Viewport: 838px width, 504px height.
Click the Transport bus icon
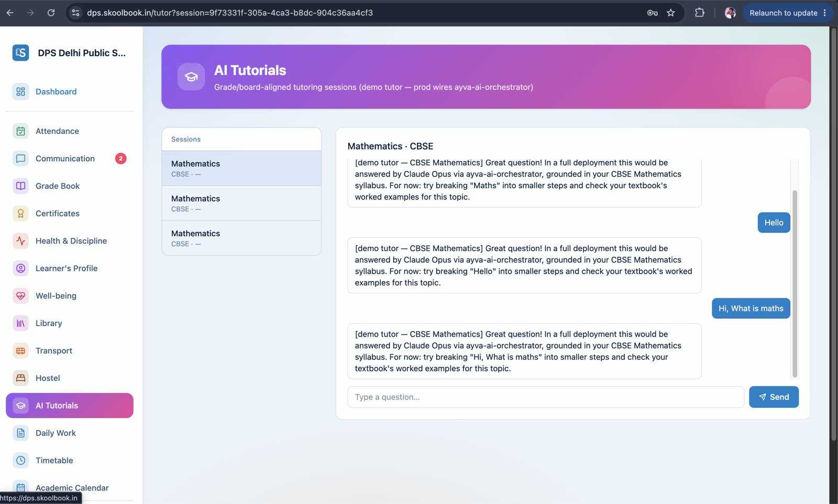(x=20, y=351)
